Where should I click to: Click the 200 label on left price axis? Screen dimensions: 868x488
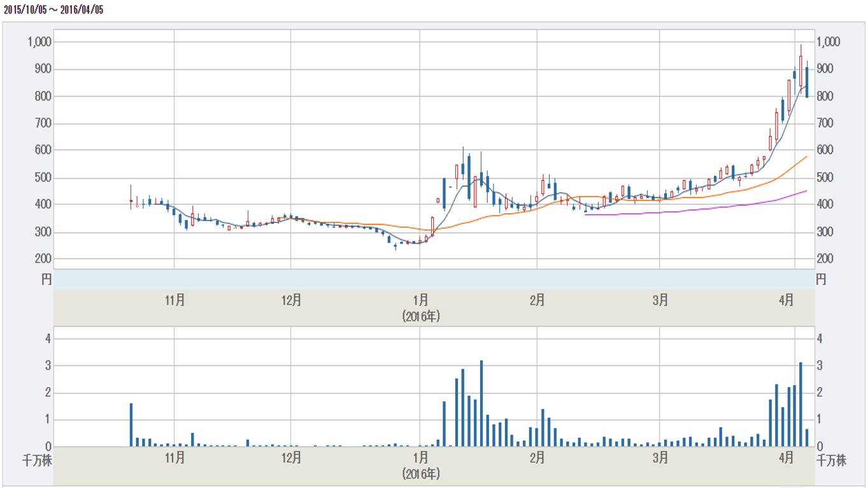click(x=43, y=258)
